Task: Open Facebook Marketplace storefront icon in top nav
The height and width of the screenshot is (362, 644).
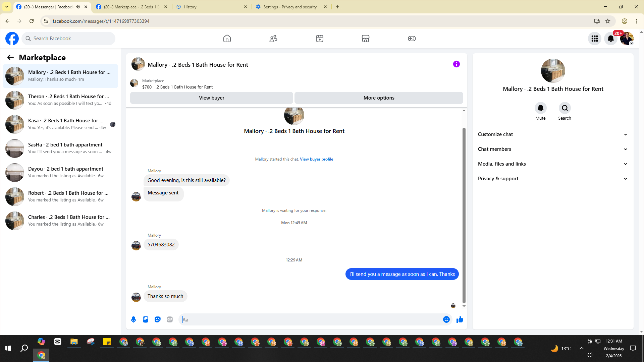Action: click(x=366, y=39)
